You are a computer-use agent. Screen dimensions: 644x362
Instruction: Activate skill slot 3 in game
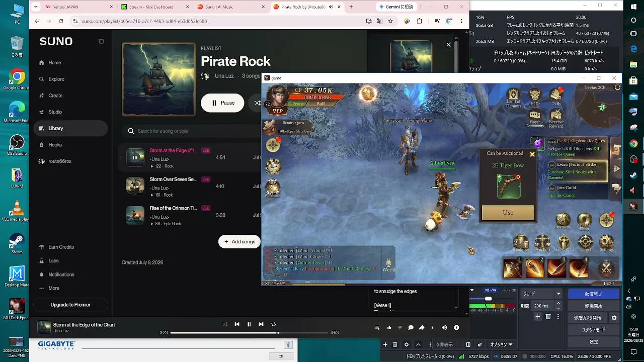pyautogui.click(x=556, y=268)
